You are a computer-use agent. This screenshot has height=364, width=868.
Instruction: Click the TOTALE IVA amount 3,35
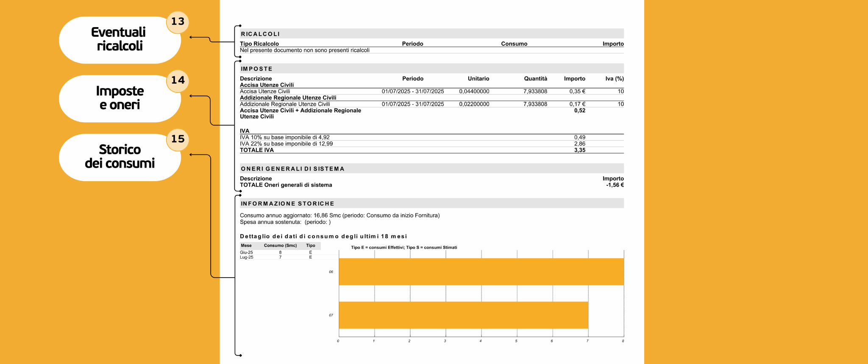[579, 150]
